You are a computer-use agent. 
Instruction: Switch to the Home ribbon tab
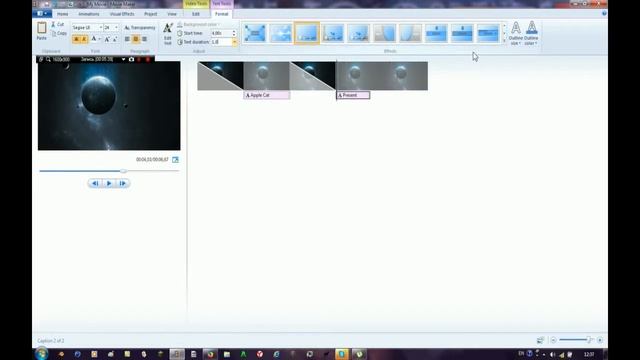[x=62, y=14]
